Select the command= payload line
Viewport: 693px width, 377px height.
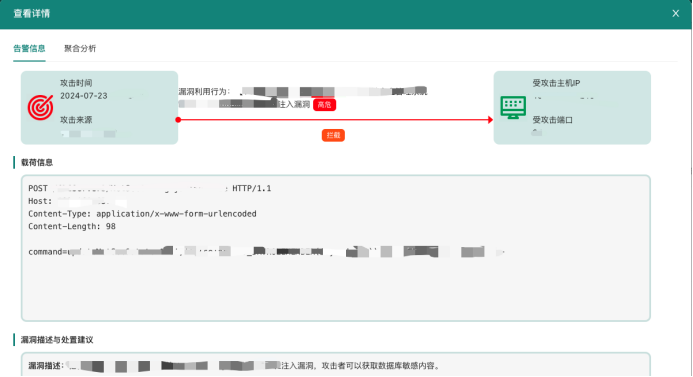click(266, 252)
